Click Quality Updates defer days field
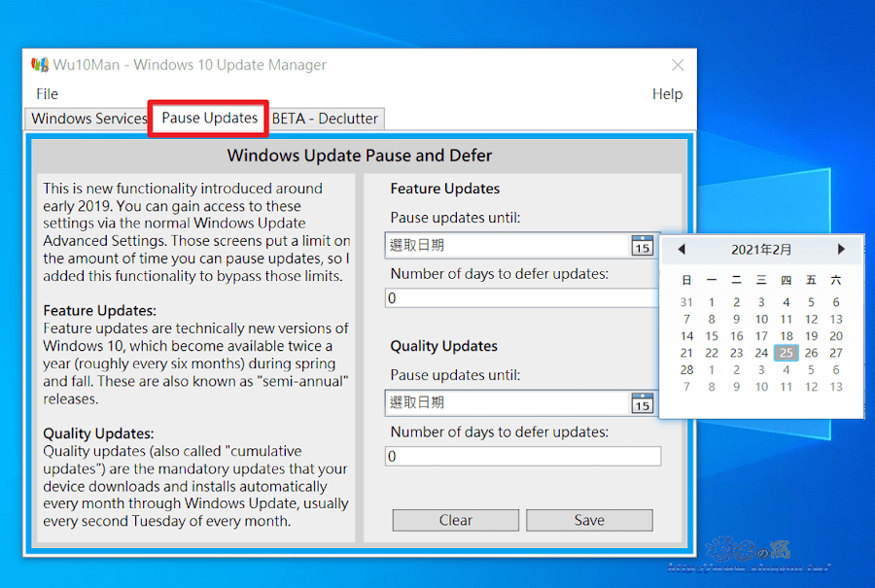Viewport: 875px width, 588px height. coord(523,457)
